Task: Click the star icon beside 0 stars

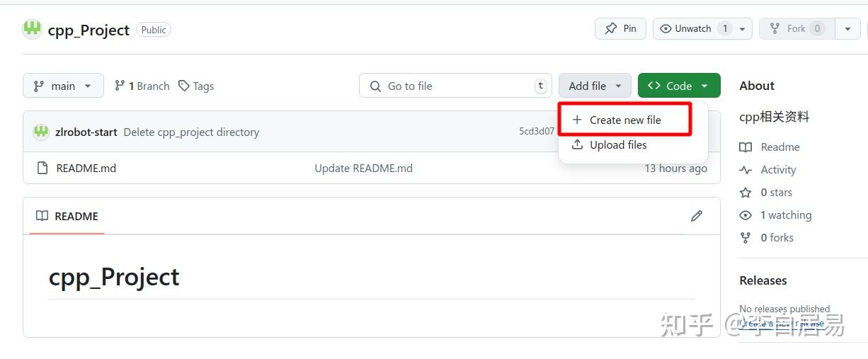Action: (x=746, y=193)
